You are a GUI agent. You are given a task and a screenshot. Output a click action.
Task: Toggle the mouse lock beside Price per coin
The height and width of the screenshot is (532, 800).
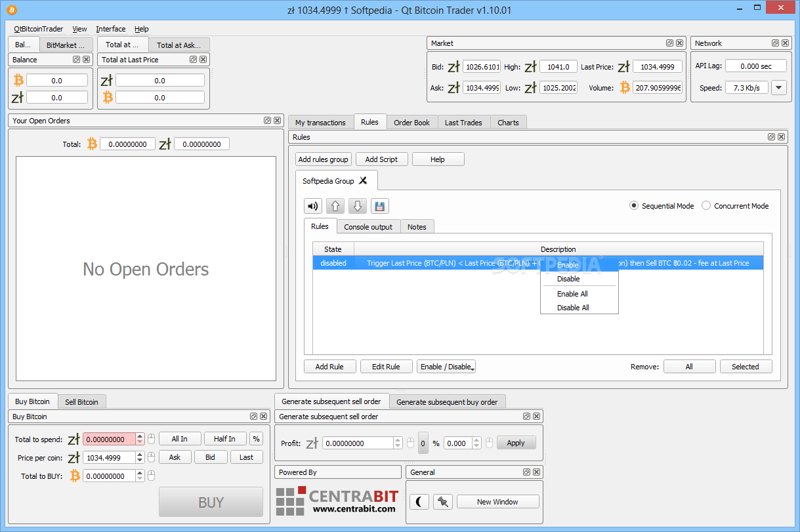[x=150, y=457]
